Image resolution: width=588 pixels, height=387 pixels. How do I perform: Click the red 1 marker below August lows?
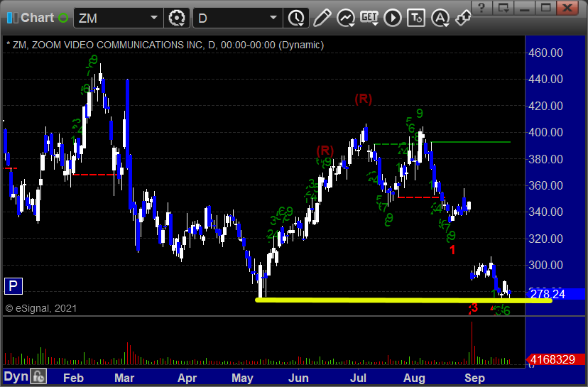point(452,250)
